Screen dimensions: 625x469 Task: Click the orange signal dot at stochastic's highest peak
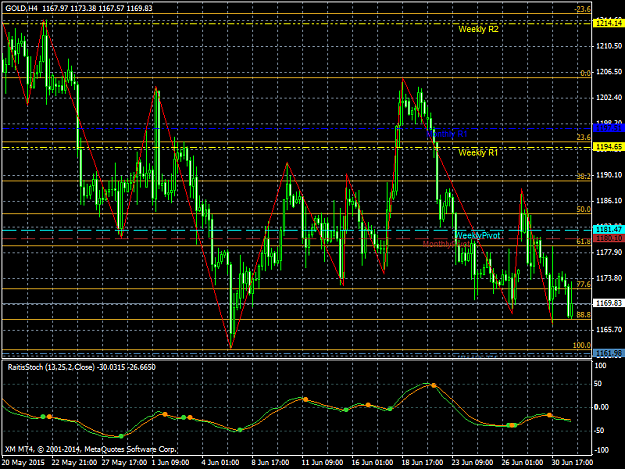point(434,385)
